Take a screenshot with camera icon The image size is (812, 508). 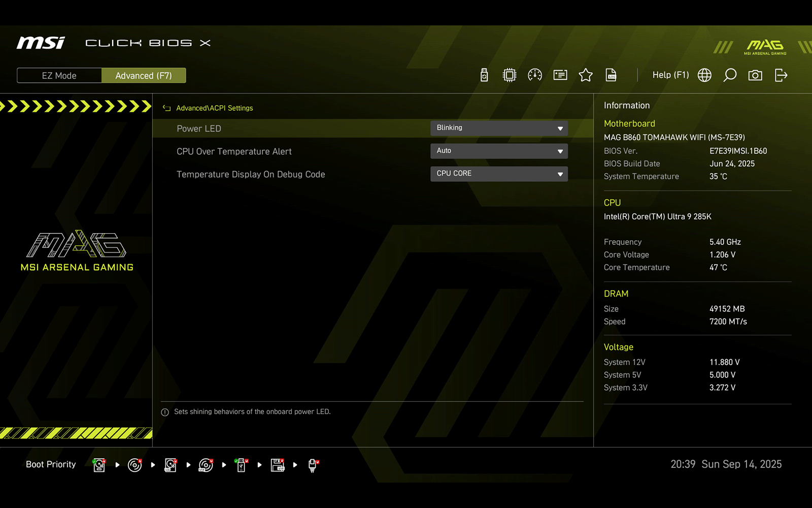(755, 75)
